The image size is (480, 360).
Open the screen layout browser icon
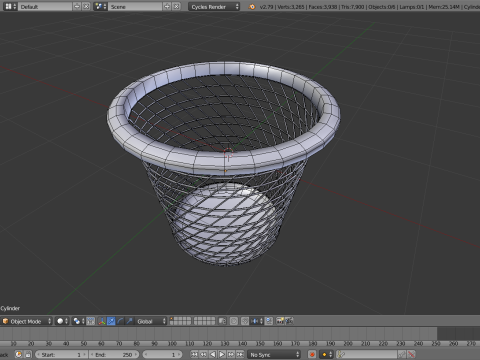[x=10, y=6]
